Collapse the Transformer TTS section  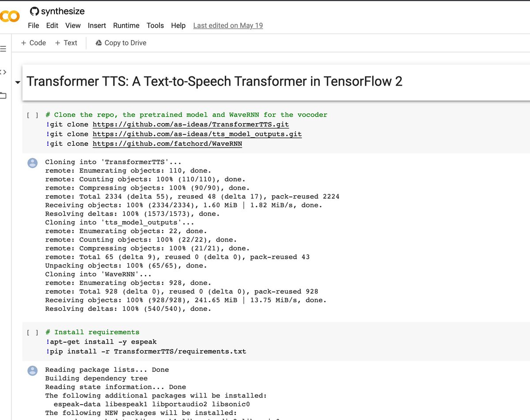coord(17,83)
